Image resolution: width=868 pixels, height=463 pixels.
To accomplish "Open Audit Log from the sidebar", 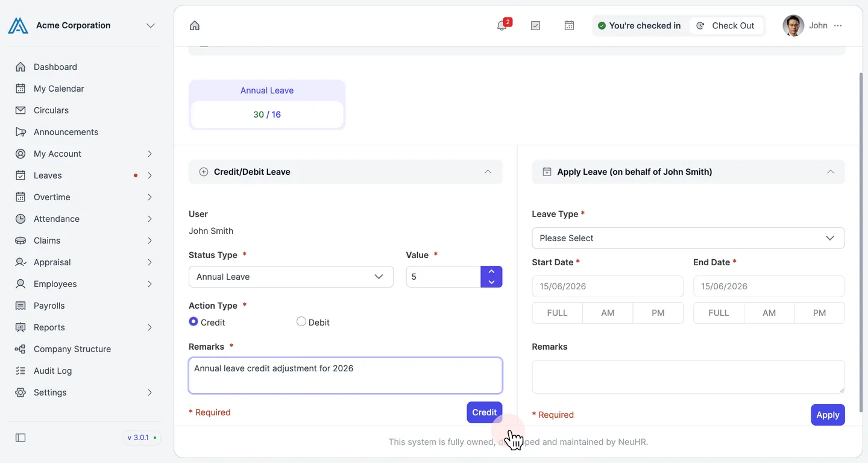I will click(x=53, y=371).
